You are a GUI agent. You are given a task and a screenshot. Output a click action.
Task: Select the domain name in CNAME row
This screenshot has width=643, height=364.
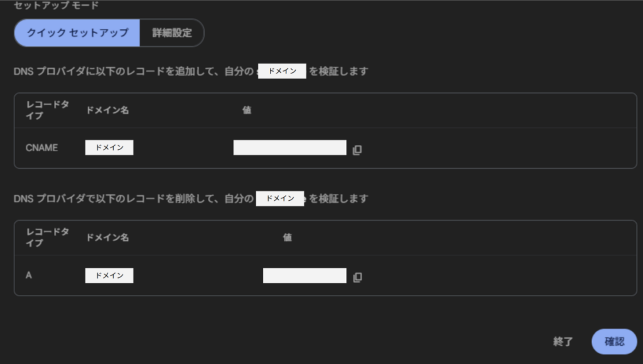tap(109, 148)
